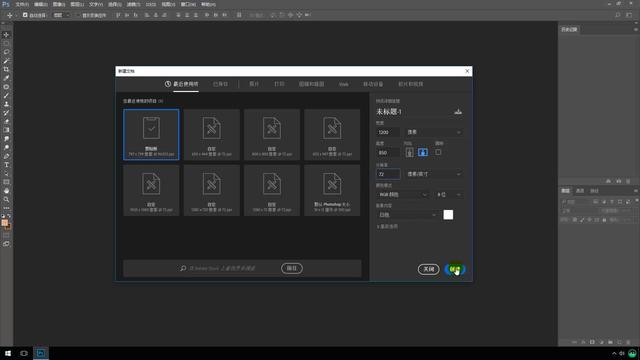Screen dimensions: 640x360
Task: Open the 文件 menu
Action: click(x=22, y=4)
